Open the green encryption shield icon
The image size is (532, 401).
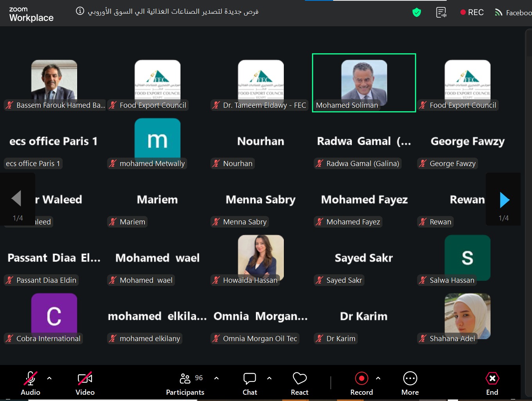pos(417,13)
